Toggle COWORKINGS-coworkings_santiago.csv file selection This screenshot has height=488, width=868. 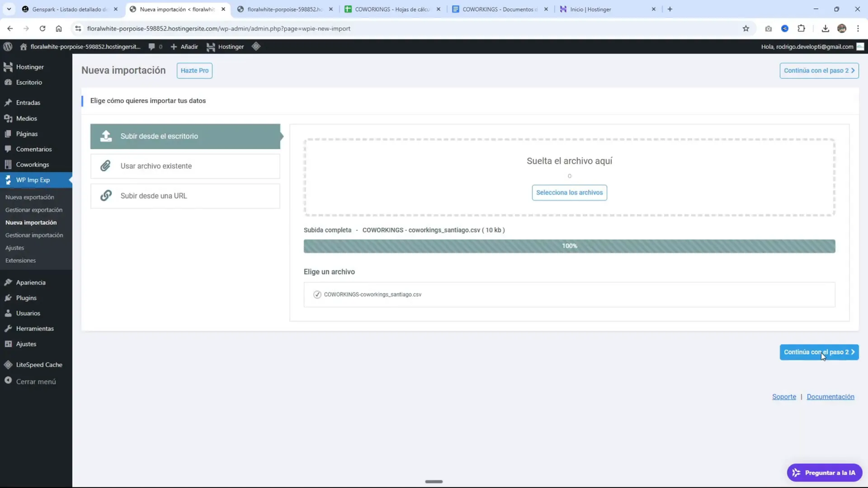coord(317,294)
